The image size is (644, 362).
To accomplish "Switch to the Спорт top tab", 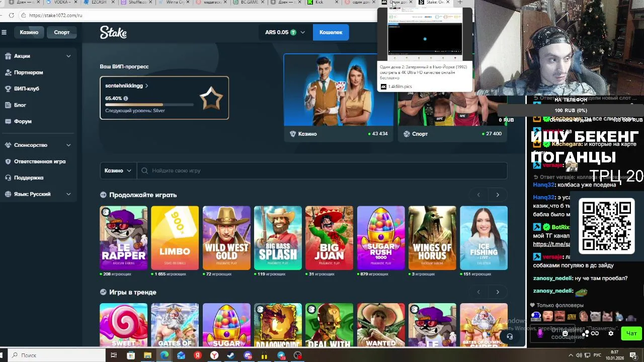I will coord(62,32).
